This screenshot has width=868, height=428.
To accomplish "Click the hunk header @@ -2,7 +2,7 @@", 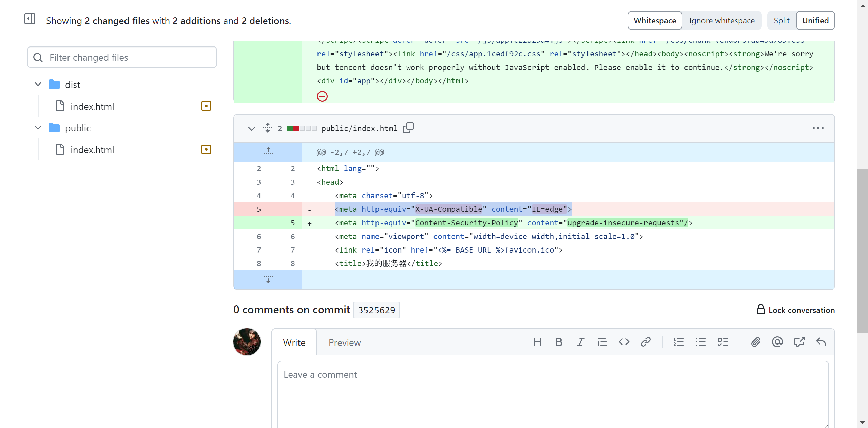I will pos(350,152).
